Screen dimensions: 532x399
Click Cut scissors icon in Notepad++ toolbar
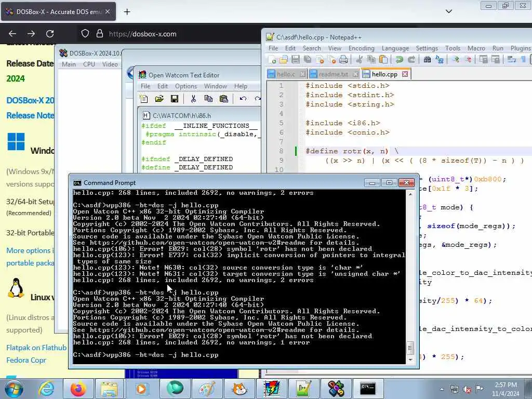[359, 60]
